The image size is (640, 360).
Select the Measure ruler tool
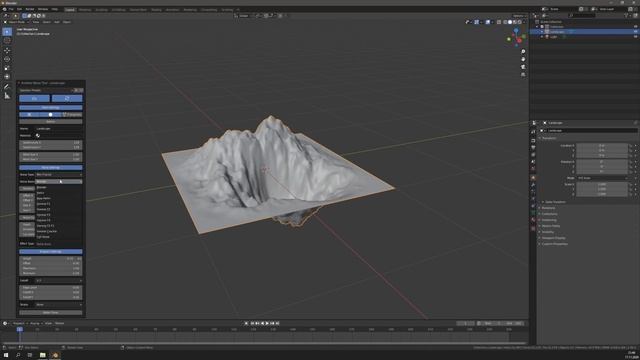click(x=7, y=96)
